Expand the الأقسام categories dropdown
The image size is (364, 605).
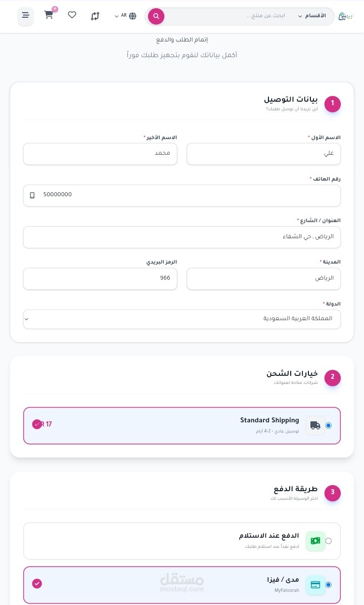coord(311,16)
